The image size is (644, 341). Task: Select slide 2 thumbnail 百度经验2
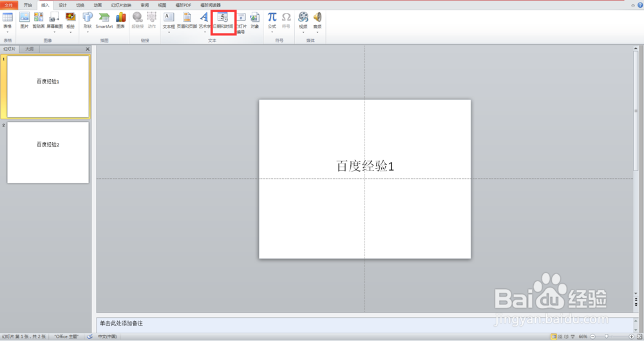[x=48, y=152]
